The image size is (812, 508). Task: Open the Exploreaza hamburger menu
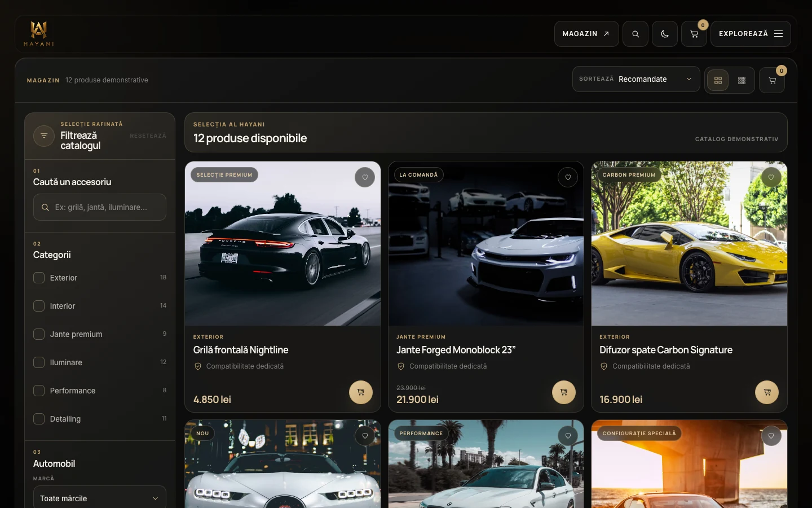(x=751, y=34)
